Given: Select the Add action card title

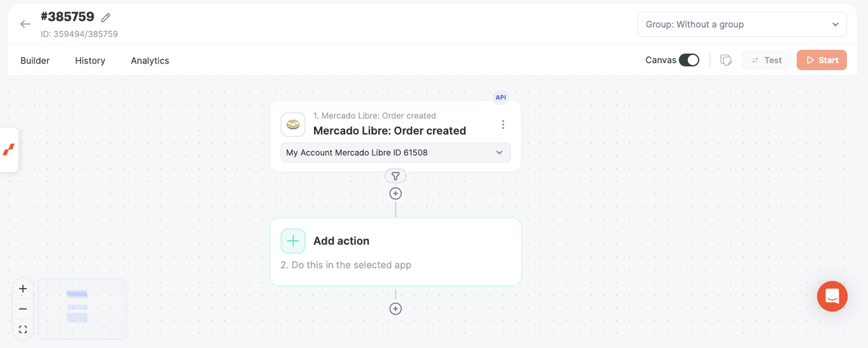Looking at the screenshot, I should click(x=341, y=241).
